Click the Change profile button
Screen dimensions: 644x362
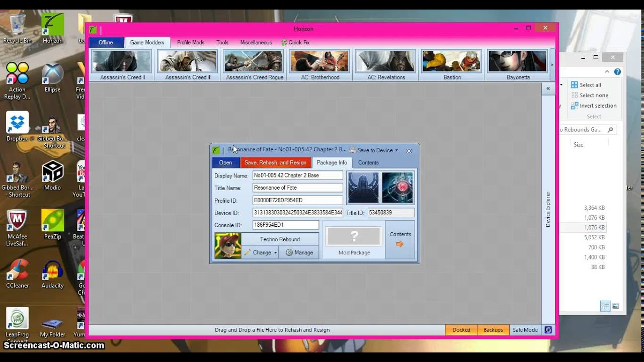(258, 252)
